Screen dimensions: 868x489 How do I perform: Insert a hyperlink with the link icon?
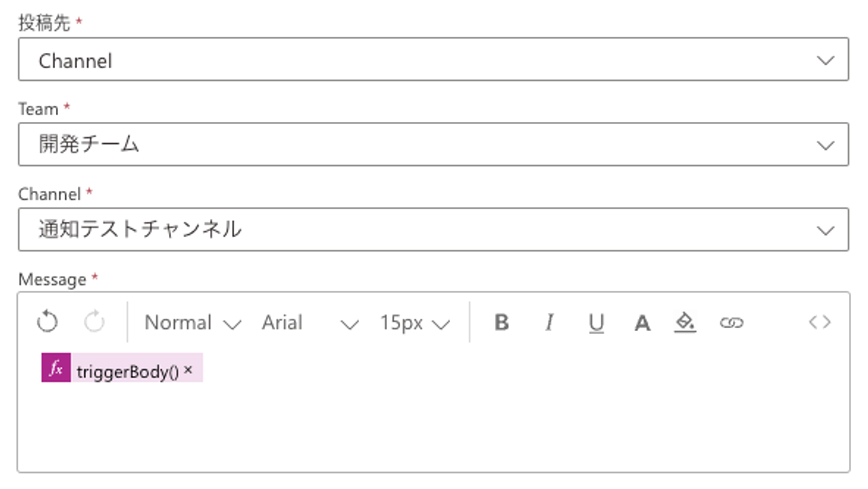(731, 322)
